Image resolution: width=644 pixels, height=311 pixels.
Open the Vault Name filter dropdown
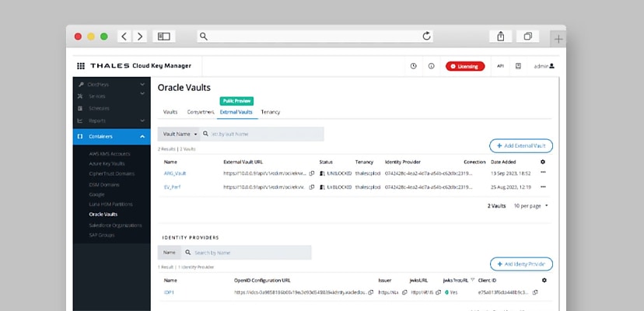(x=179, y=134)
